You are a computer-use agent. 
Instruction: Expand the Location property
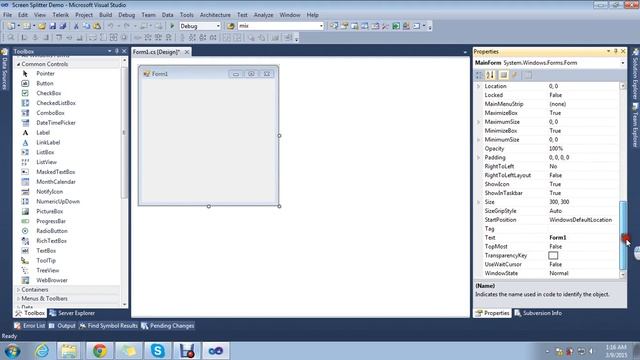(479, 86)
